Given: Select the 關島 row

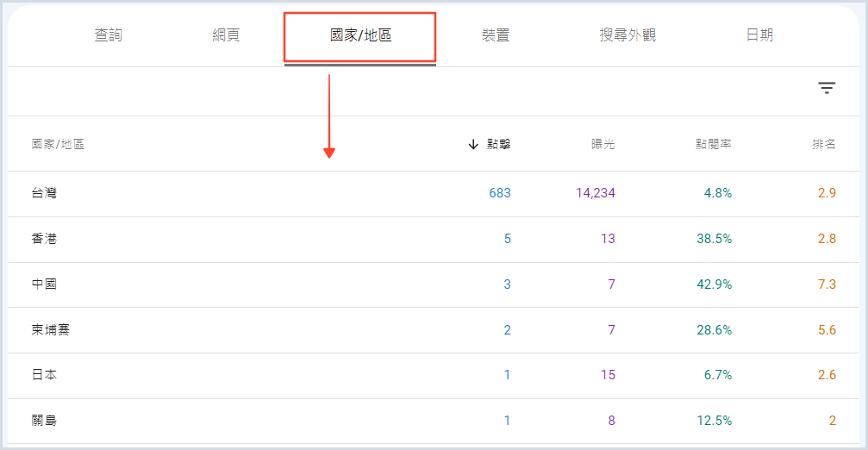Looking at the screenshot, I should (44, 422).
